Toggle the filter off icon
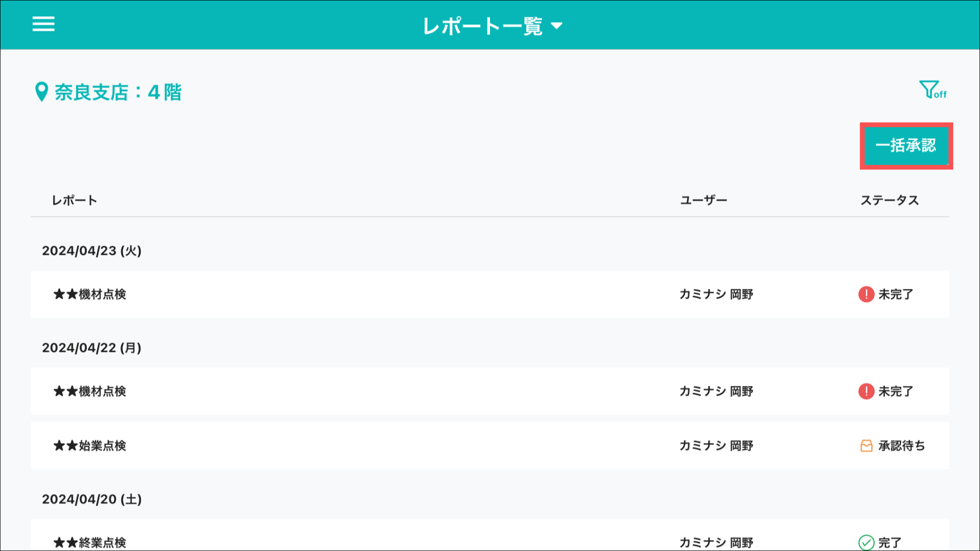This screenshot has width=980, height=551. click(x=932, y=90)
